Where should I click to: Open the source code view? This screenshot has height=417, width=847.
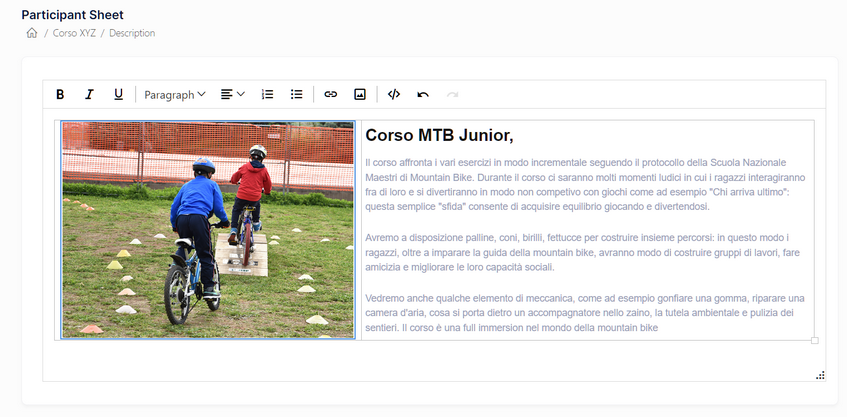pos(394,95)
